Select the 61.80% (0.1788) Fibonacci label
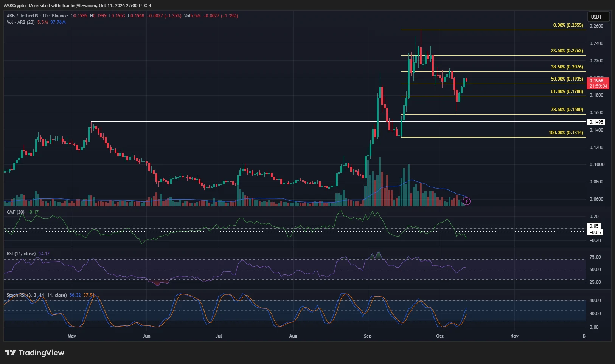The image size is (615, 364). [567, 91]
